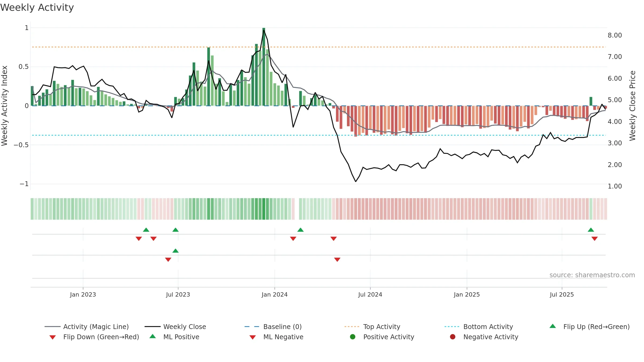Toggle Flip Down (Green→Red) legend entry
This screenshot has height=362, width=644.
coord(94,337)
